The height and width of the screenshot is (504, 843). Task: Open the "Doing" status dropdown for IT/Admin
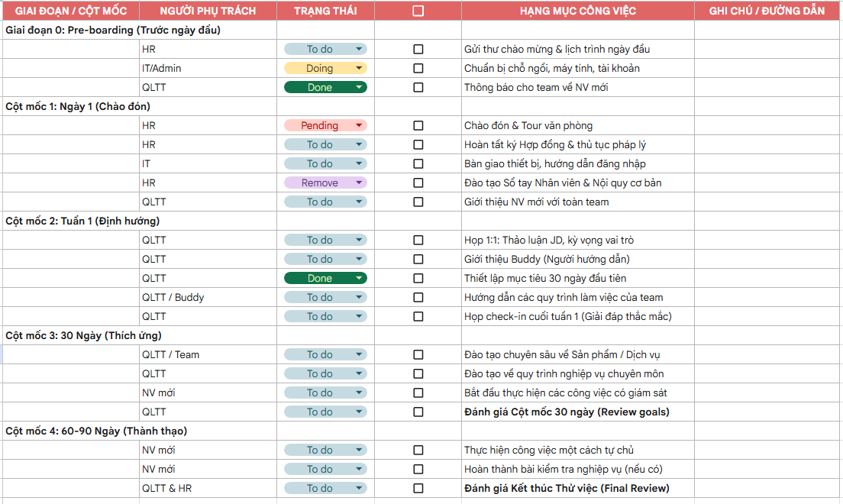359,68
